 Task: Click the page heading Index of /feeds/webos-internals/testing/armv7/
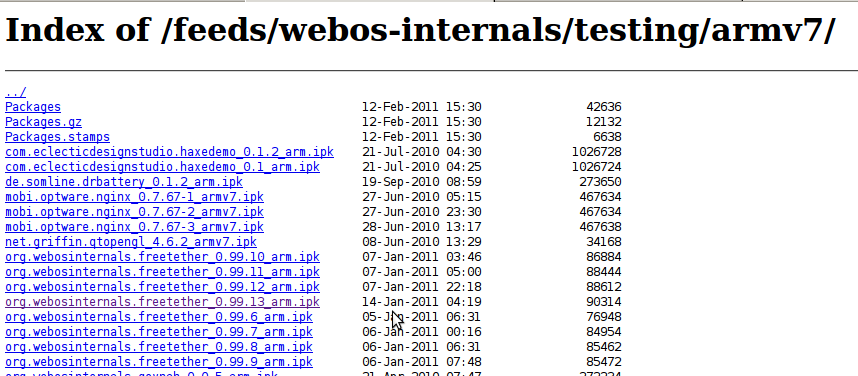point(420,30)
